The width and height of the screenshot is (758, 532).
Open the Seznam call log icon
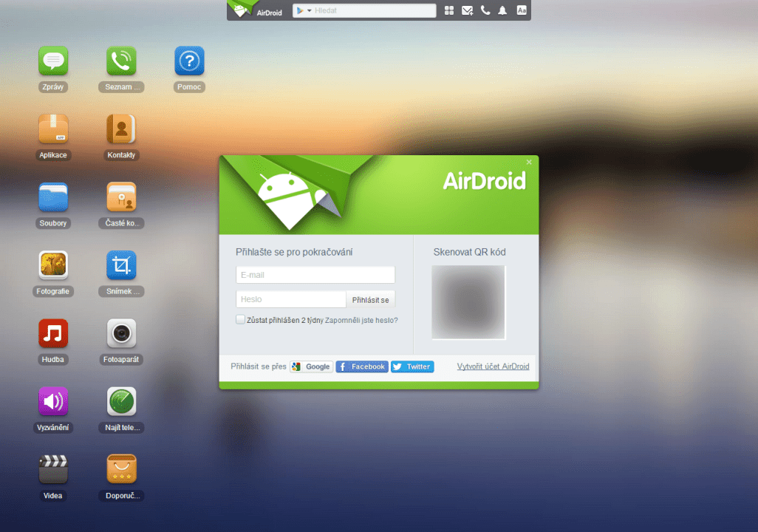pyautogui.click(x=121, y=61)
